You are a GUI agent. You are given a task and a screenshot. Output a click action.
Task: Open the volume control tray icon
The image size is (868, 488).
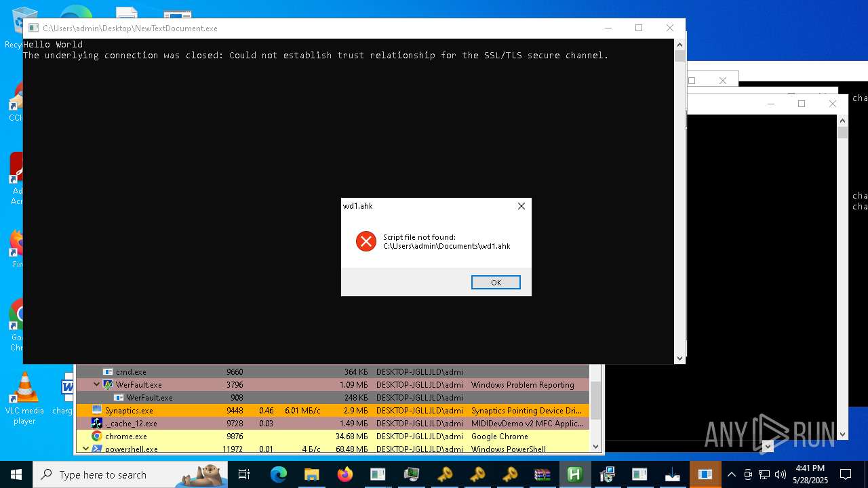click(780, 474)
